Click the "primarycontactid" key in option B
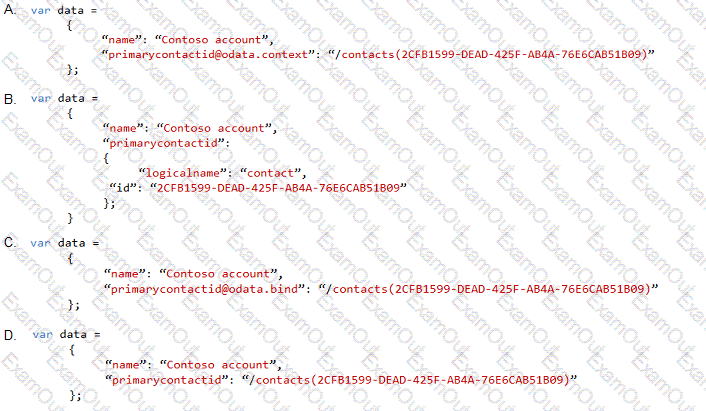706x411 pixels. (164, 143)
